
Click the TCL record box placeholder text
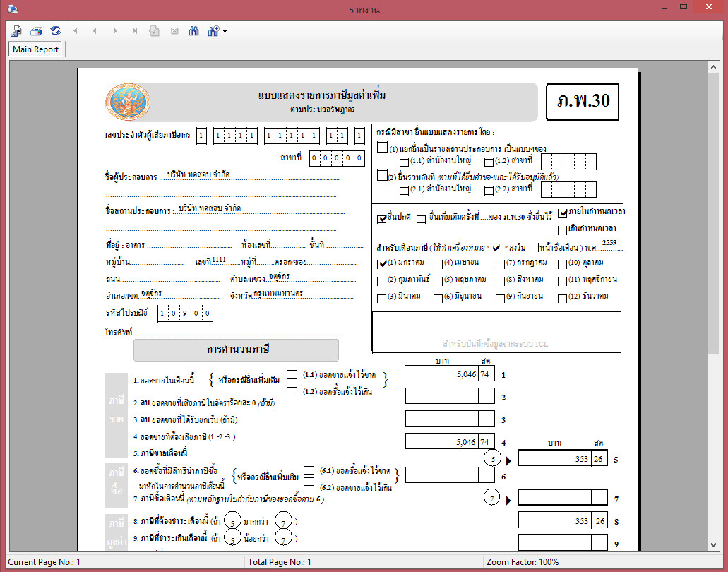click(496, 344)
